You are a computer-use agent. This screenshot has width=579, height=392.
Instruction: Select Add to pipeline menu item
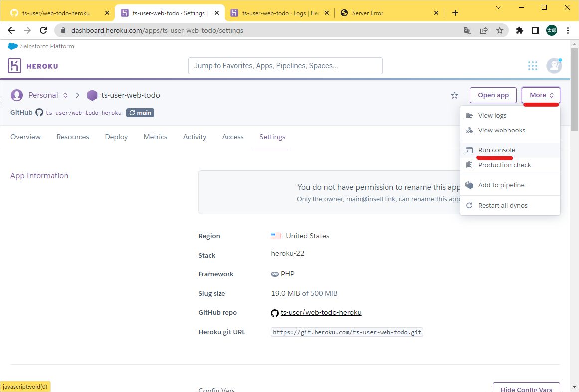510,185
